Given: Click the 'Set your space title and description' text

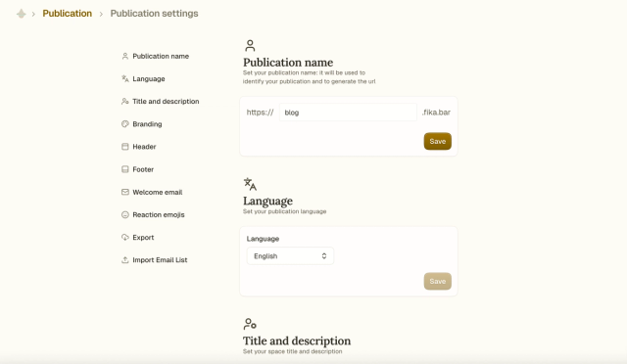Looking at the screenshot, I should 292,351.
